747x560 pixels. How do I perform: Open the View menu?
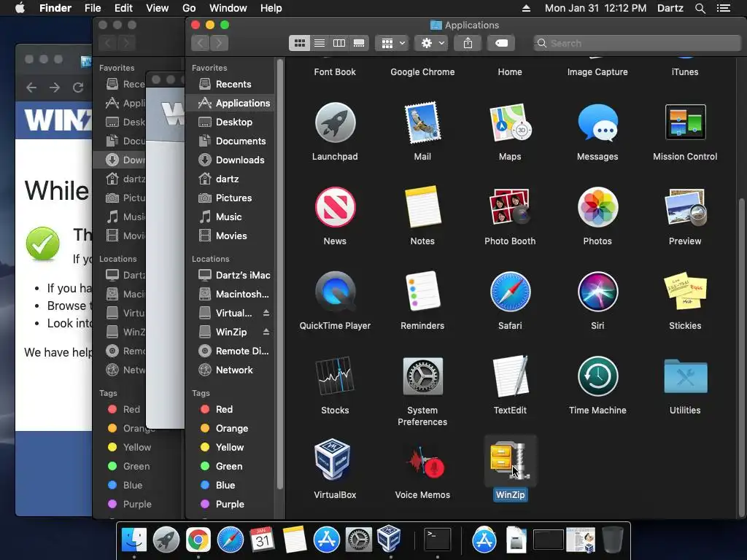click(158, 8)
